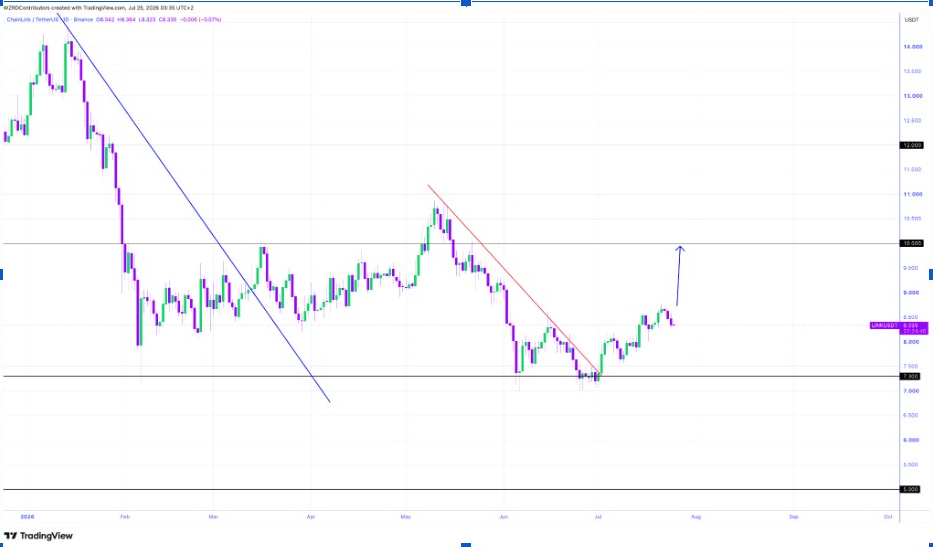Click the Feb label on time axis
Viewport: 933px width, 547px height.
pyautogui.click(x=124, y=517)
